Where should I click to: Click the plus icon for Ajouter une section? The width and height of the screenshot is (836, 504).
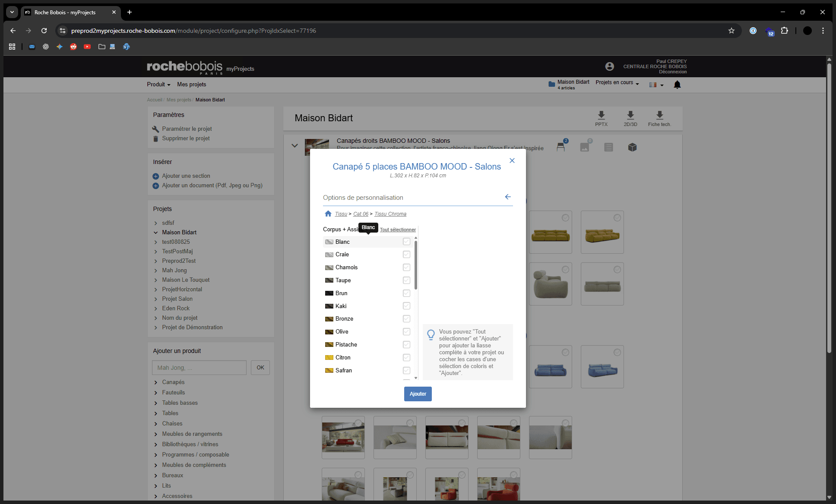[156, 176]
